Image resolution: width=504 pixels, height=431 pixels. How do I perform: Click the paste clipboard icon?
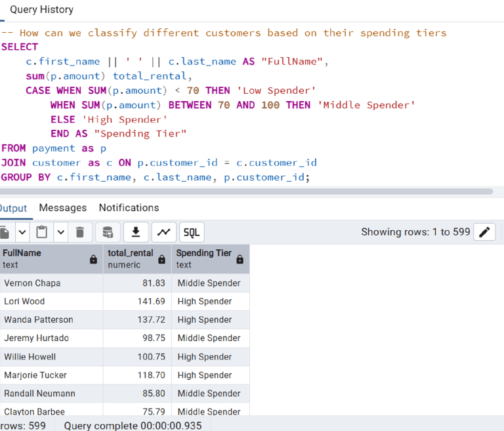click(x=42, y=232)
